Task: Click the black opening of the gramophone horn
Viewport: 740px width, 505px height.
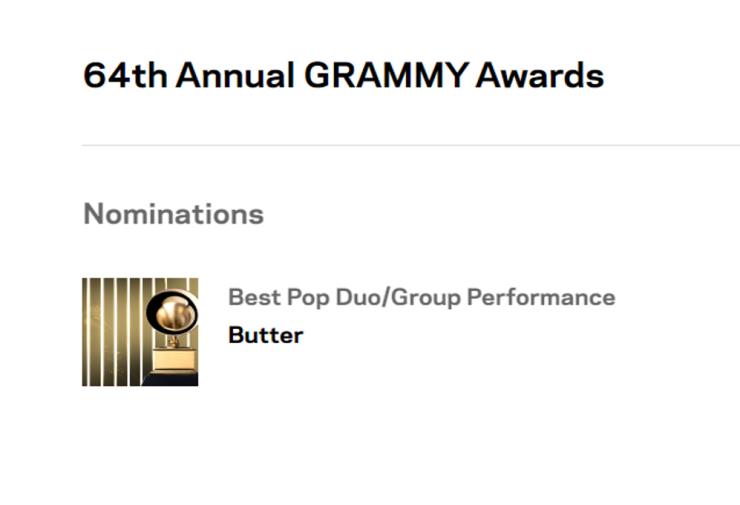Action: click(x=153, y=314)
